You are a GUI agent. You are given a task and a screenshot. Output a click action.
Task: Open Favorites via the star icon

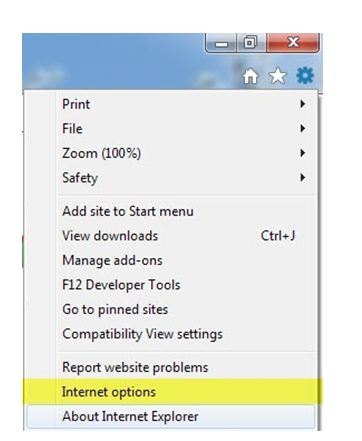tap(277, 76)
